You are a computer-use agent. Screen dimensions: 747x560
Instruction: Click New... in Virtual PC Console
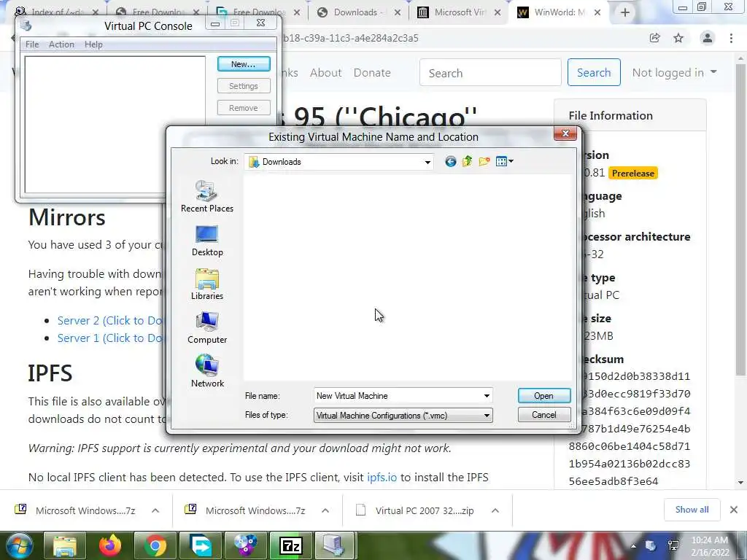click(244, 64)
